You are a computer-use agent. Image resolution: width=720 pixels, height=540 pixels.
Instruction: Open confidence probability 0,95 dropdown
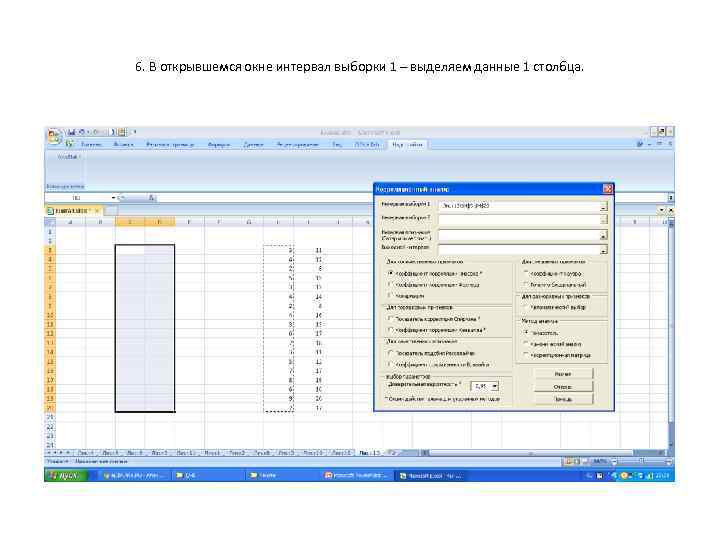pos(495,386)
